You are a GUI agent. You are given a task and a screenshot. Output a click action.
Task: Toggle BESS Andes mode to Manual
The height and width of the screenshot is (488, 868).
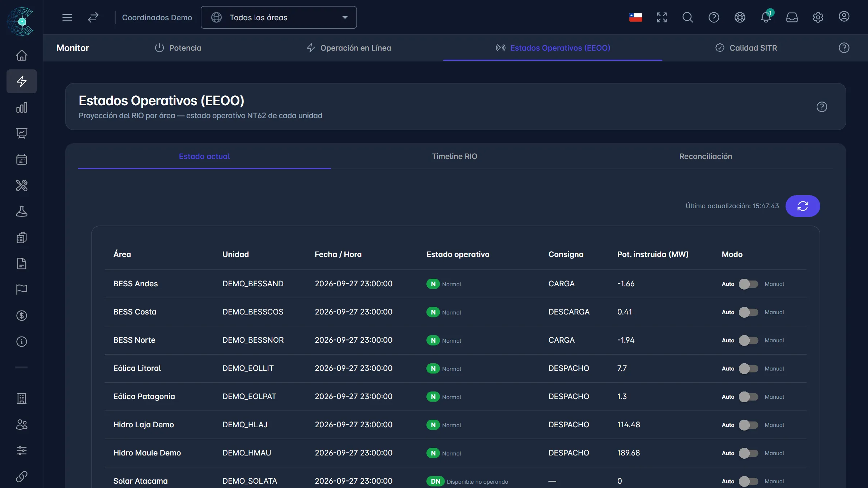coord(748,284)
